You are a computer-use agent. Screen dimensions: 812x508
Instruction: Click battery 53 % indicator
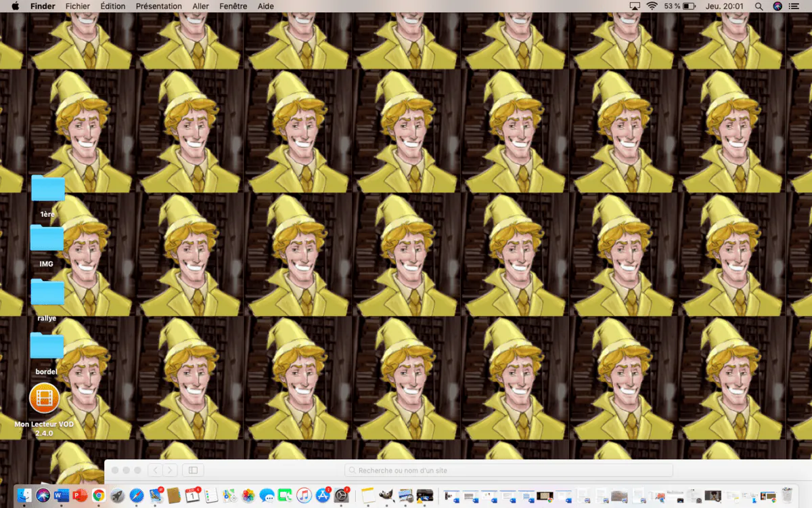point(680,6)
